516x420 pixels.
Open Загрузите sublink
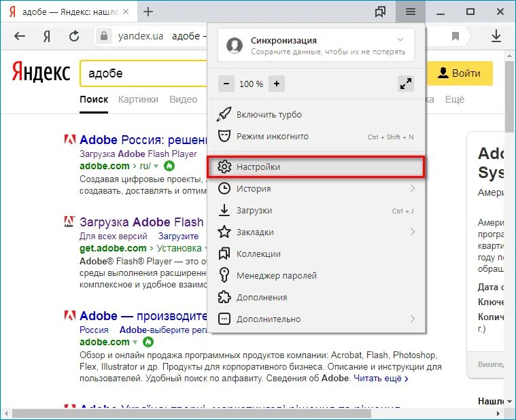tap(178, 236)
